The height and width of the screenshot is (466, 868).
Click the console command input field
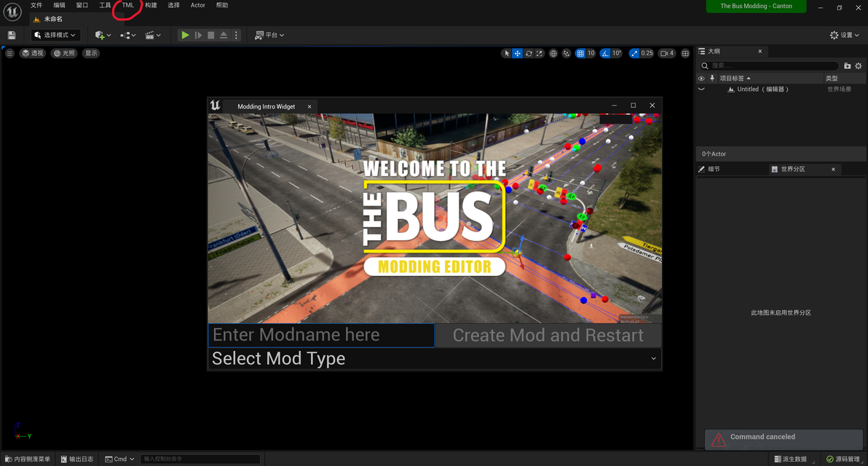(200, 459)
